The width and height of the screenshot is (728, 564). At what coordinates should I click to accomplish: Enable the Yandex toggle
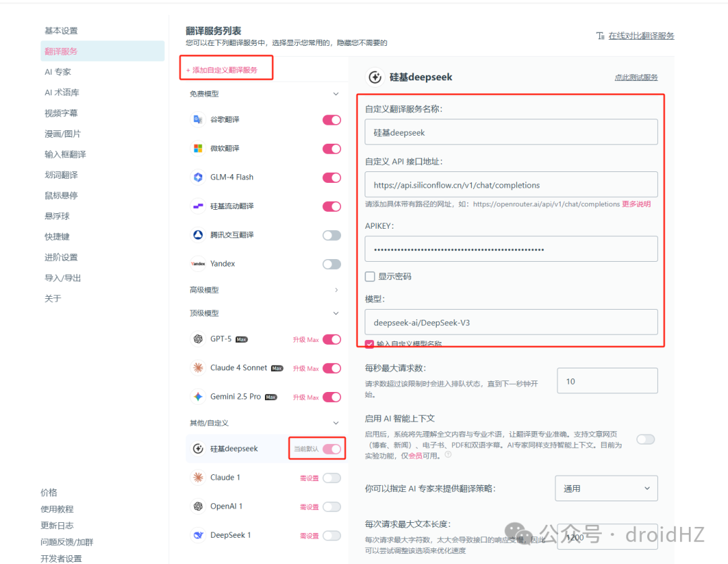tap(332, 264)
